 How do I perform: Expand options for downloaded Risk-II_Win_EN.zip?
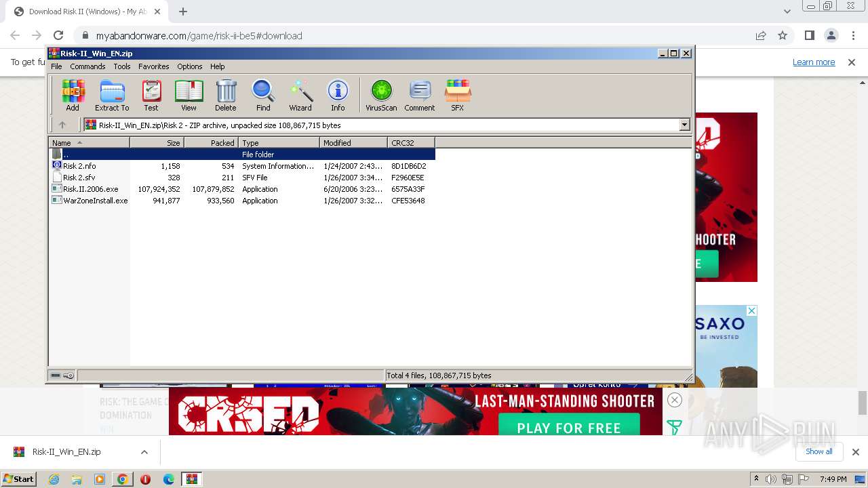pyautogui.click(x=144, y=452)
